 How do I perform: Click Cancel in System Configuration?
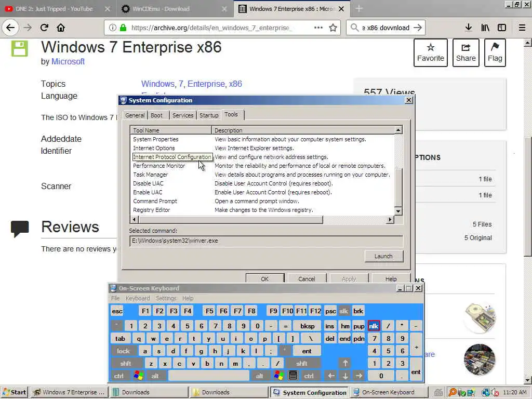pyautogui.click(x=307, y=278)
